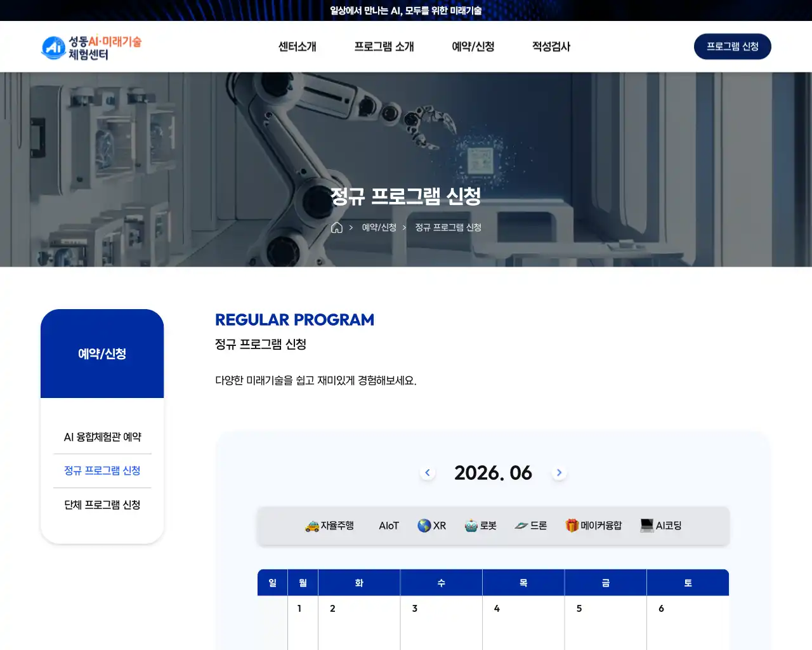
Task: Select 정규 프로그램 신청 in the sidebar
Action: tap(102, 470)
